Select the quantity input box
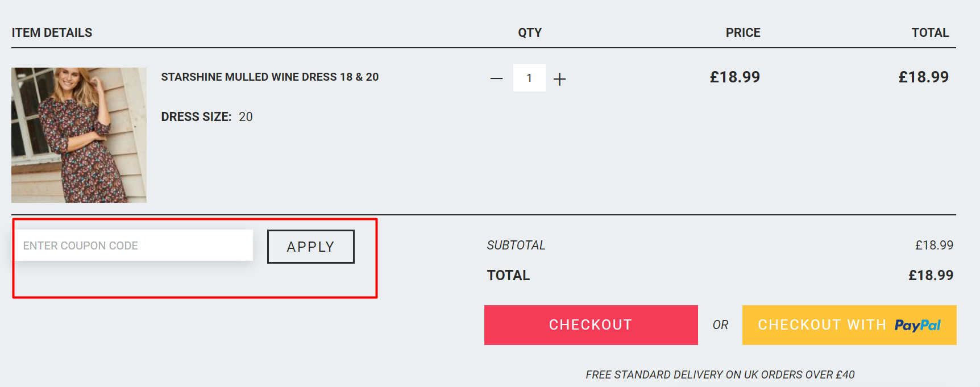The height and width of the screenshot is (387, 980). [529, 78]
